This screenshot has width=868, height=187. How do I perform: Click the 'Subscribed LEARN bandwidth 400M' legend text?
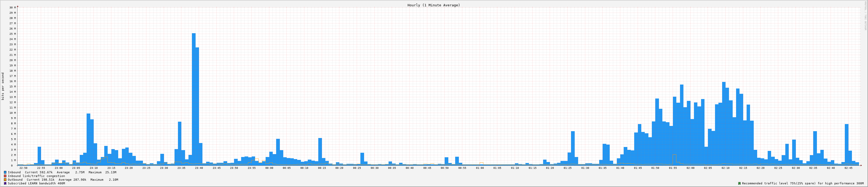36,183
